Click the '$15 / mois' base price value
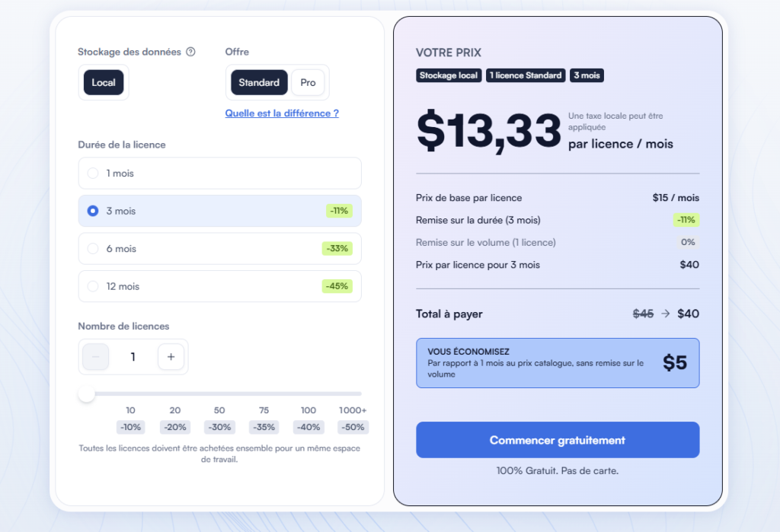The image size is (780, 532). [x=676, y=198]
